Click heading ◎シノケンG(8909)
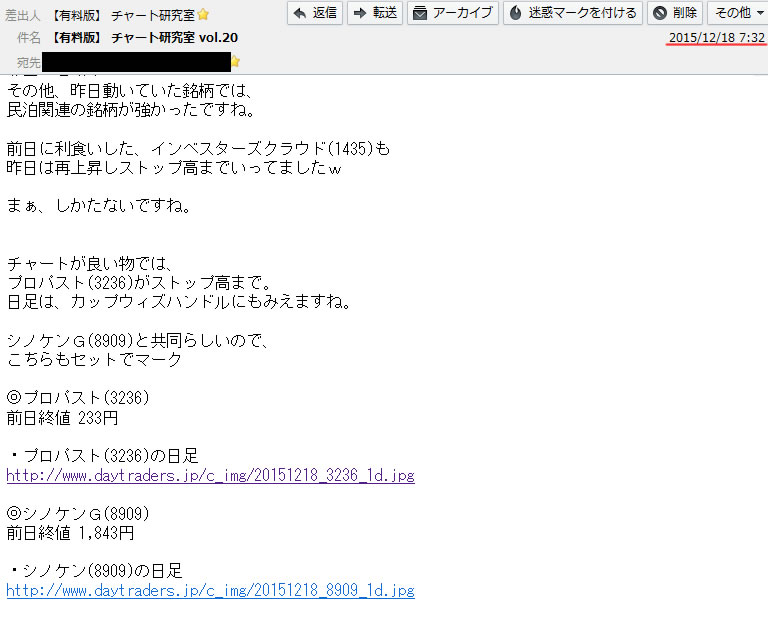This screenshot has width=768, height=619. pyautogui.click(x=78, y=513)
